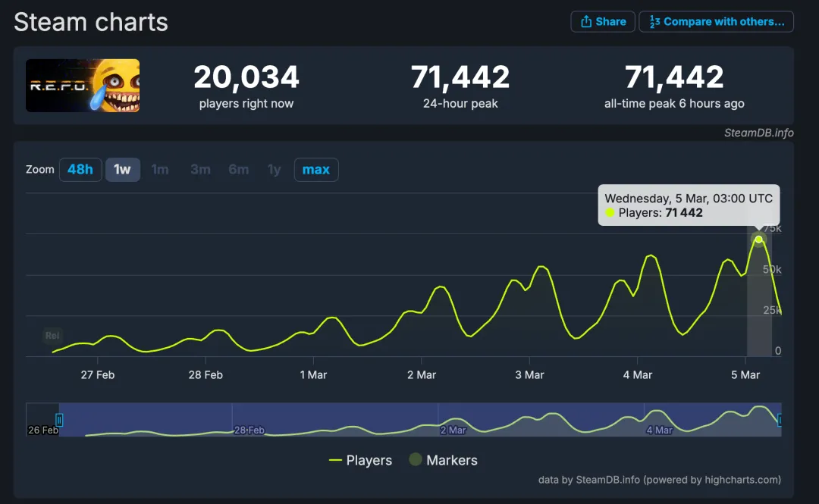This screenshot has height=504, width=819.
Task: Click '2 Mar' on the main x-axis
Action: click(x=422, y=375)
